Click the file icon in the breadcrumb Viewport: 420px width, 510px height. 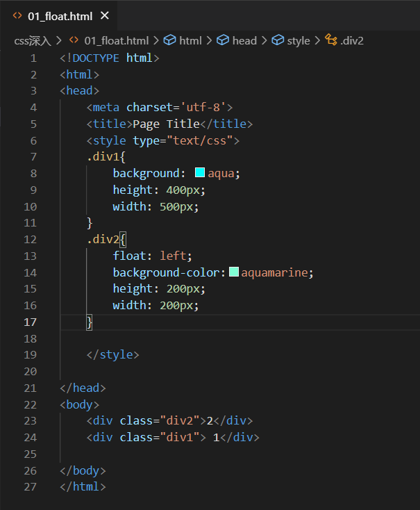74,40
